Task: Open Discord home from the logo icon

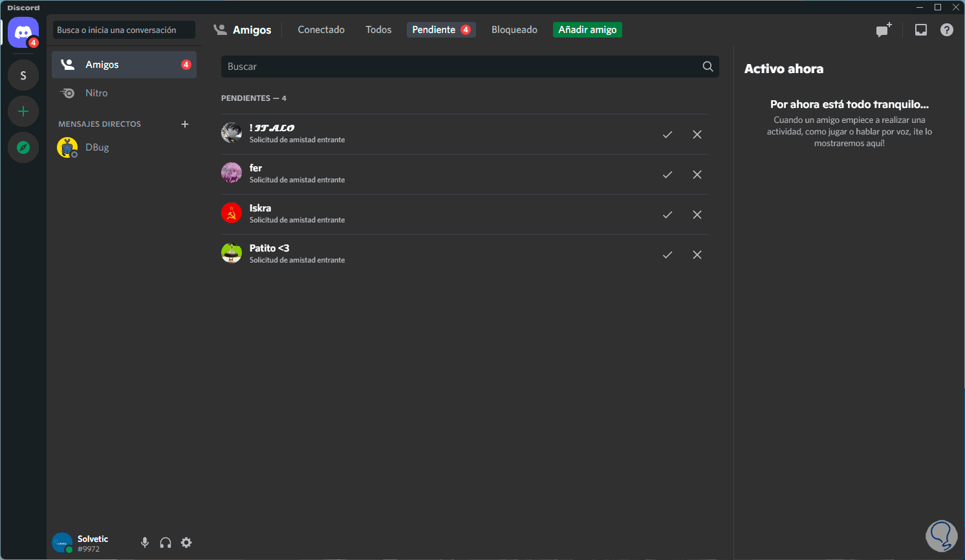Action: tap(23, 32)
